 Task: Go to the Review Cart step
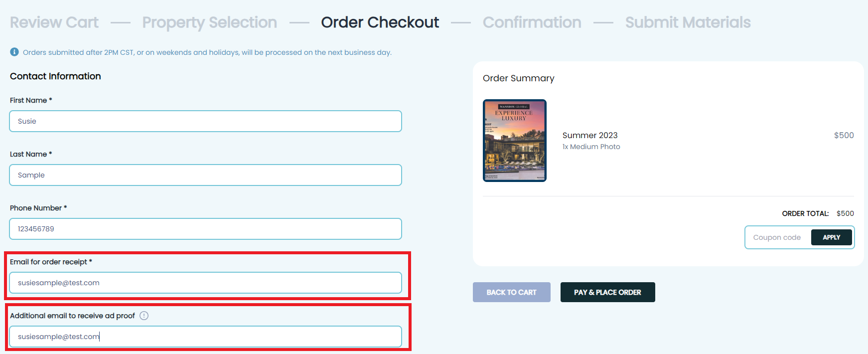tap(54, 22)
